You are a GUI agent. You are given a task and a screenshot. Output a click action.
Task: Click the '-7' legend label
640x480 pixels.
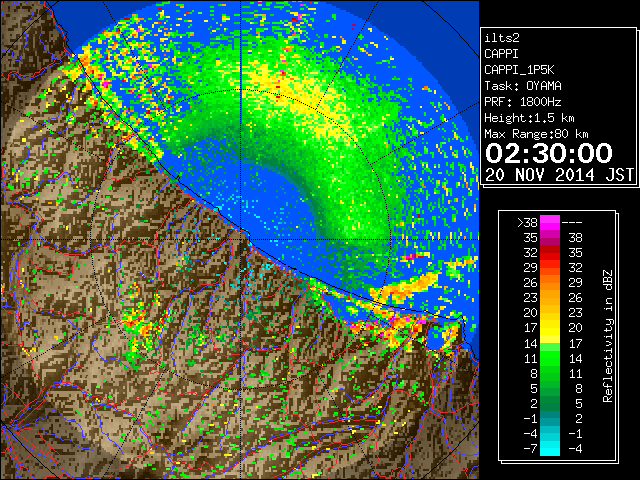[530, 449]
